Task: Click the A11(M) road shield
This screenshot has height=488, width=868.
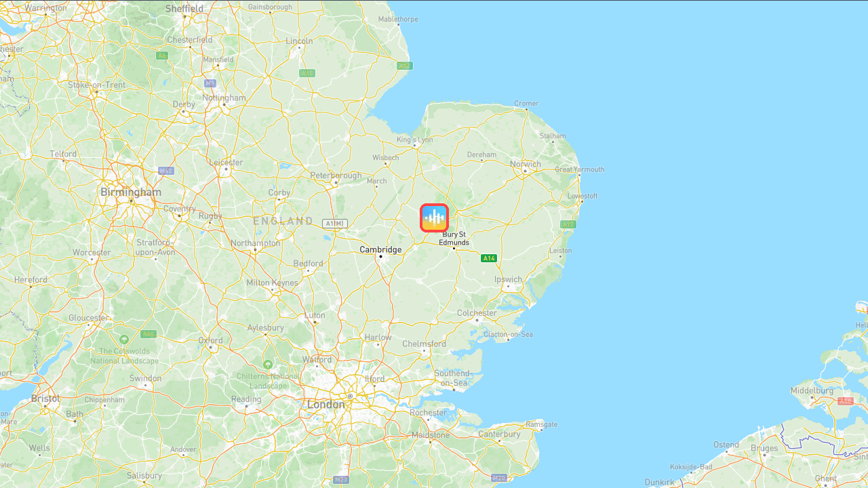Action: tap(335, 223)
